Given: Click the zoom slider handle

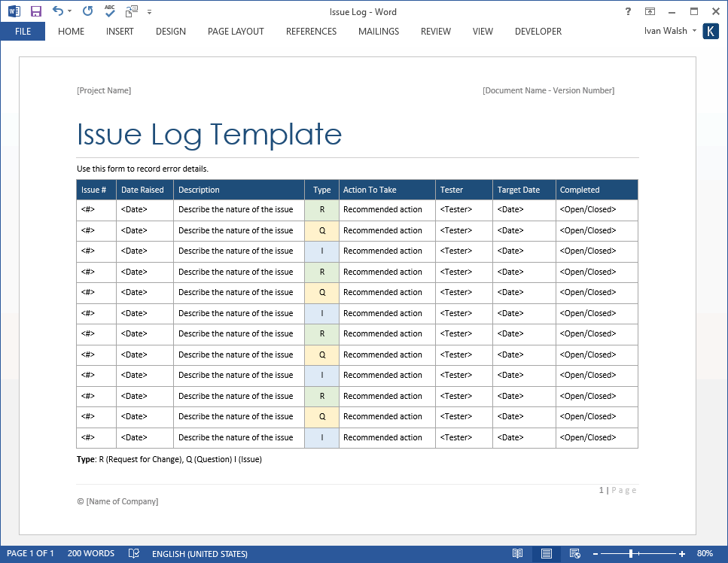Looking at the screenshot, I should pyautogui.click(x=631, y=553).
